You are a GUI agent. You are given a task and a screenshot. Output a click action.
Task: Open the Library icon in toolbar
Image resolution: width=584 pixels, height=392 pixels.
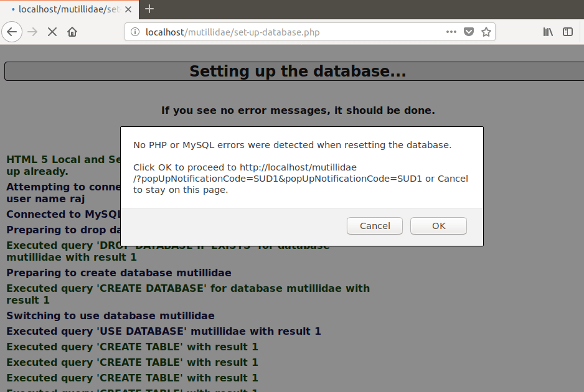[548, 32]
